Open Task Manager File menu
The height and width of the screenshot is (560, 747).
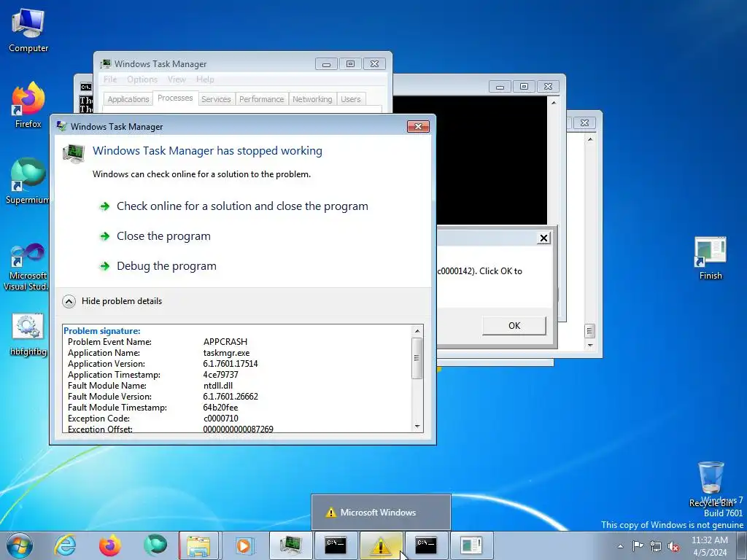tap(110, 79)
